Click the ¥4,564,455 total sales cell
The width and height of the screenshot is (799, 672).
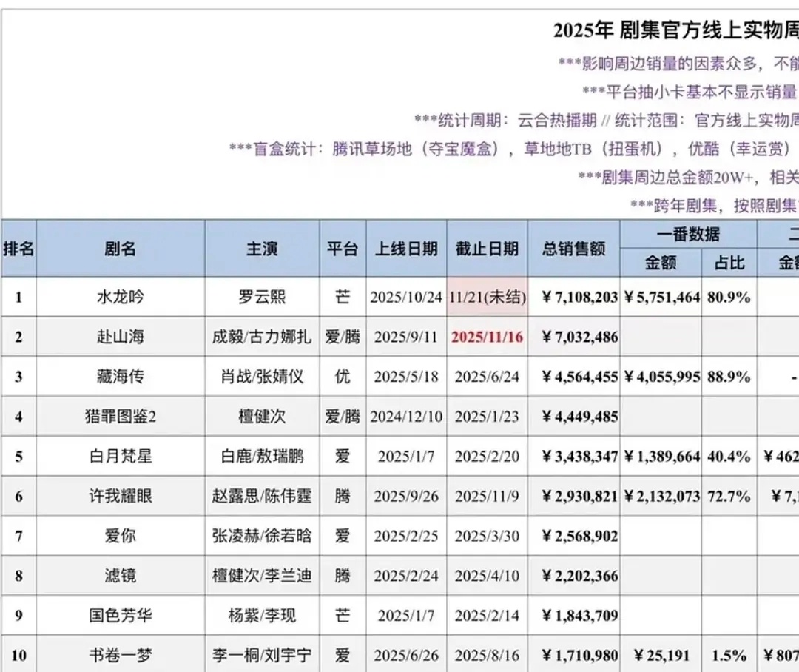(574, 376)
